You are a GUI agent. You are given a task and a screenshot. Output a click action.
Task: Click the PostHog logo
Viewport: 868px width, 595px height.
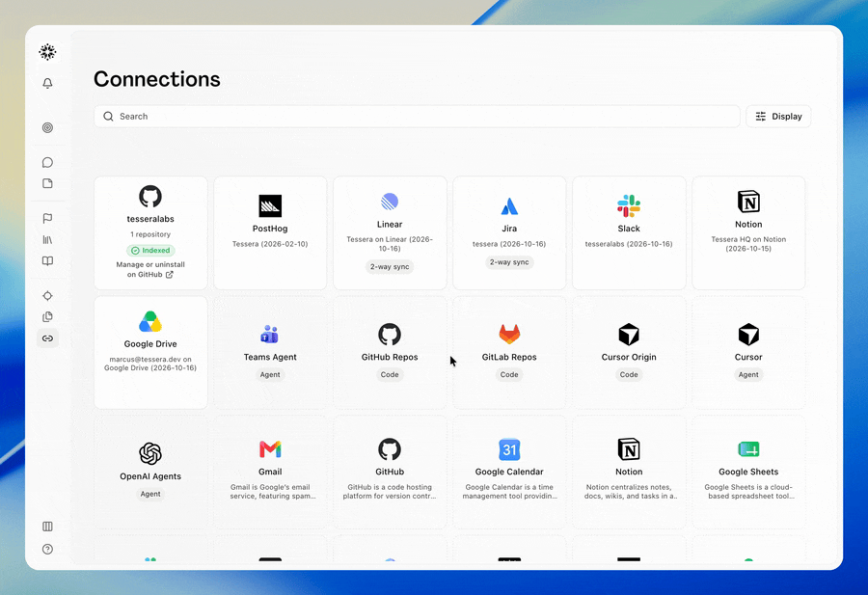click(x=270, y=206)
